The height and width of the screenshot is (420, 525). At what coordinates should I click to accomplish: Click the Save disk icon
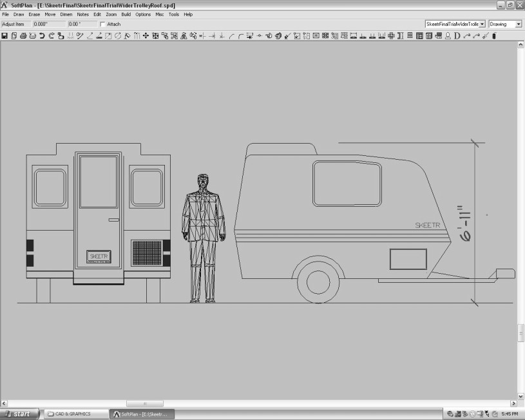pyautogui.click(x=5, y=36)
